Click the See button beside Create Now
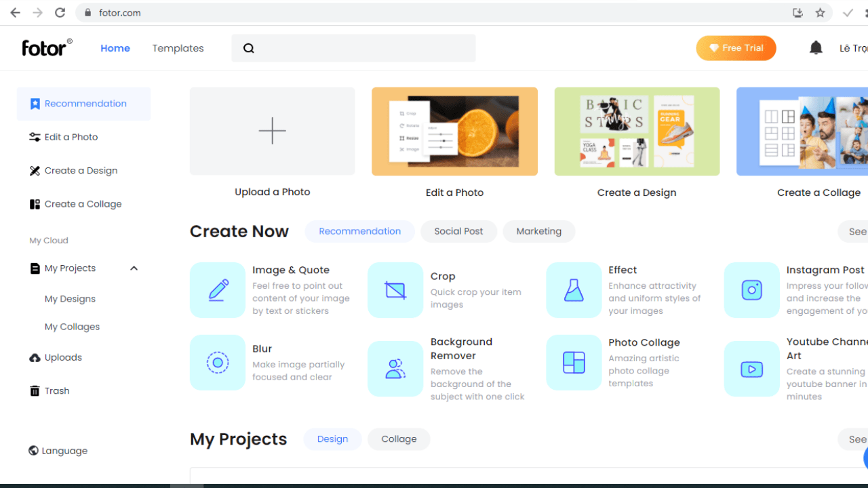This screenshot has height=488, width=868. [x=854, y=232]
